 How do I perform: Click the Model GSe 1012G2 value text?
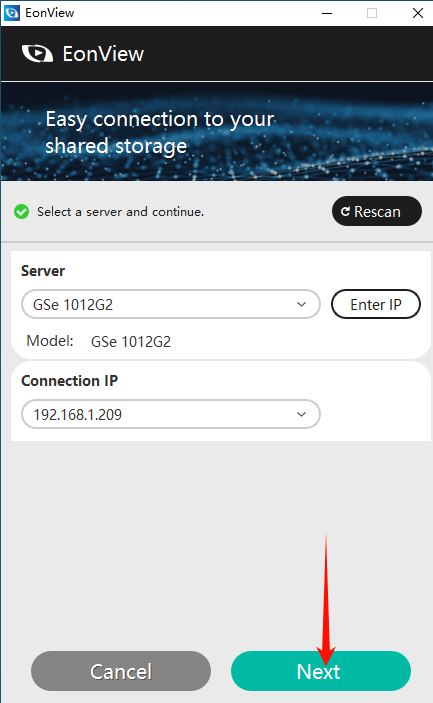tap(131, 342)
